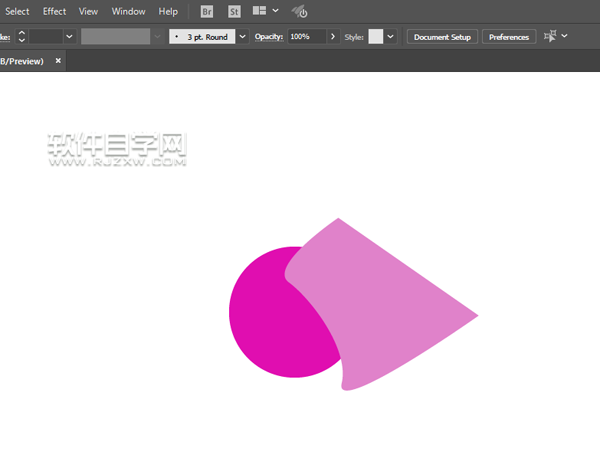Open the Select menu

17,12
